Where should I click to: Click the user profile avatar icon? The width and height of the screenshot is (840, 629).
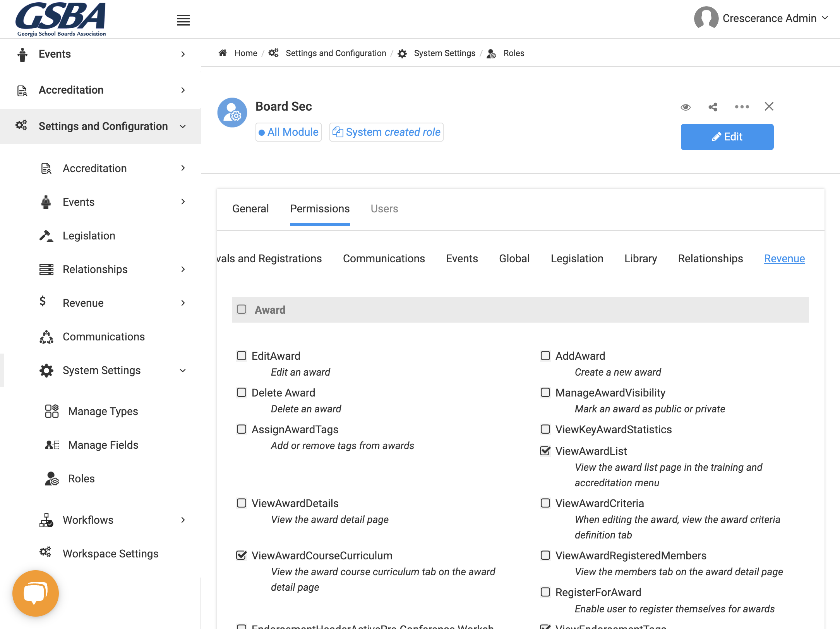[x=706, y=18]
